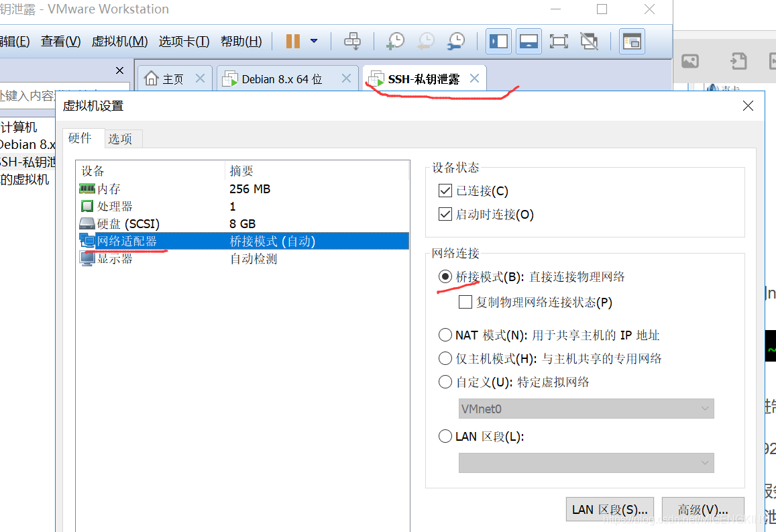Click the 摘要 column header
Viewport: 776px width, 532px height.
tap(317, 170)
